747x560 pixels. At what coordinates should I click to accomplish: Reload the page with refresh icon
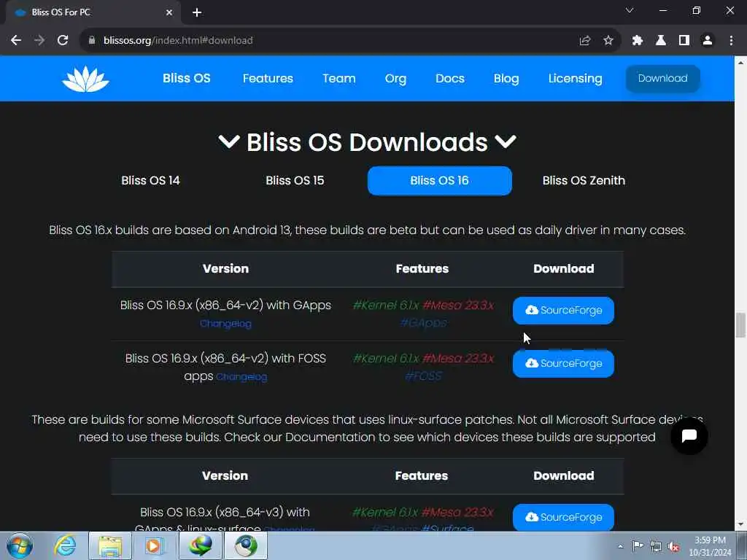[x=63, y=41]
